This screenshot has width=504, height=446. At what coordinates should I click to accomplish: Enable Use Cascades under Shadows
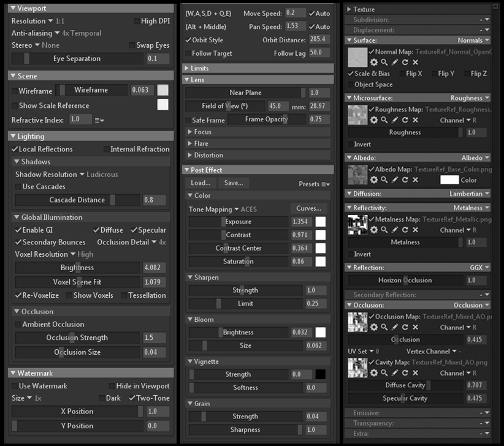pos(18,186)
